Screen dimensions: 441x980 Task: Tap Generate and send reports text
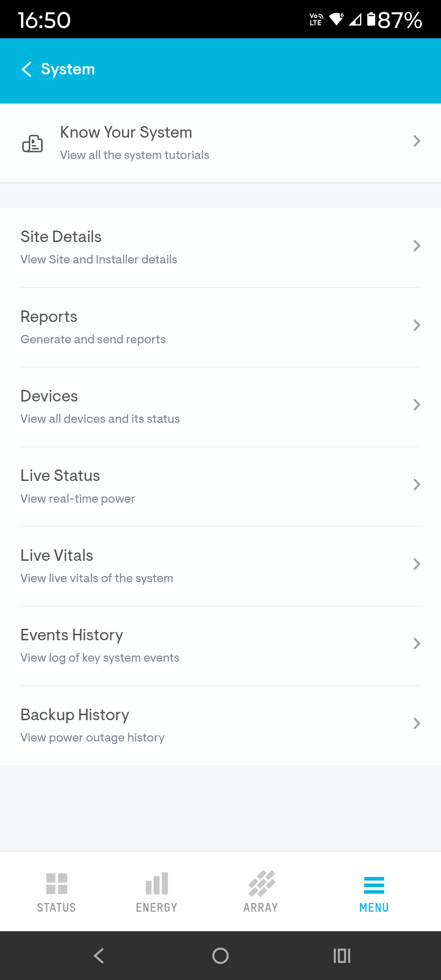click(93, 339)
